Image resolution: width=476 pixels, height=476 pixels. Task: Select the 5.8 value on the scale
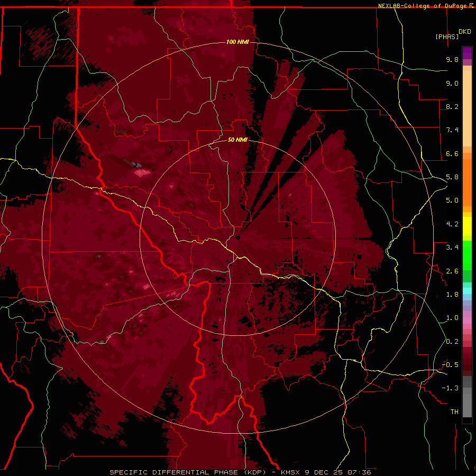click(x=452, y=177)
